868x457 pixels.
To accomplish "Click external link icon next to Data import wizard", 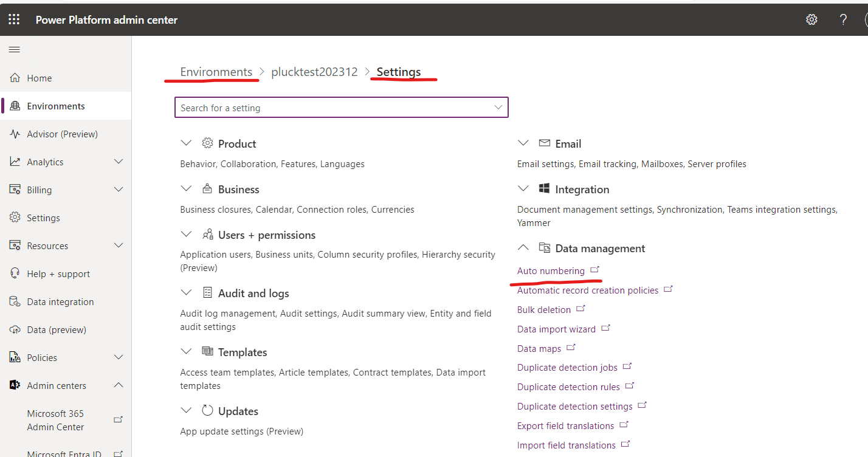I will click(x=605, y=328).
